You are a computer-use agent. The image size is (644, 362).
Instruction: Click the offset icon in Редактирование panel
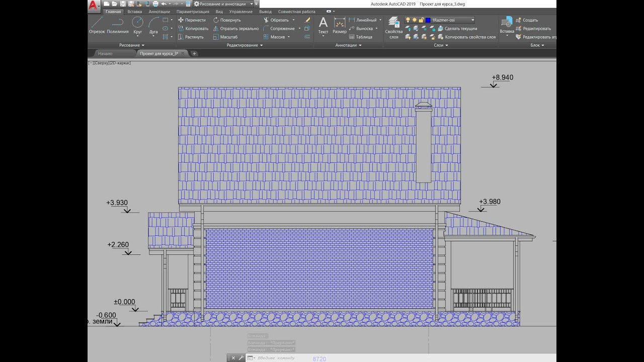[307, 37]
